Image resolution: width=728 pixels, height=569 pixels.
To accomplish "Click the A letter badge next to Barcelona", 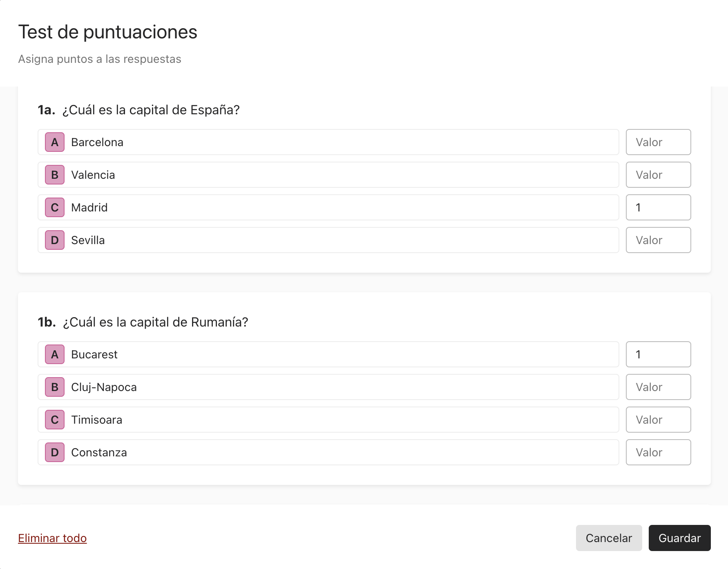I will pyautogui.click(x=55, y=142).
